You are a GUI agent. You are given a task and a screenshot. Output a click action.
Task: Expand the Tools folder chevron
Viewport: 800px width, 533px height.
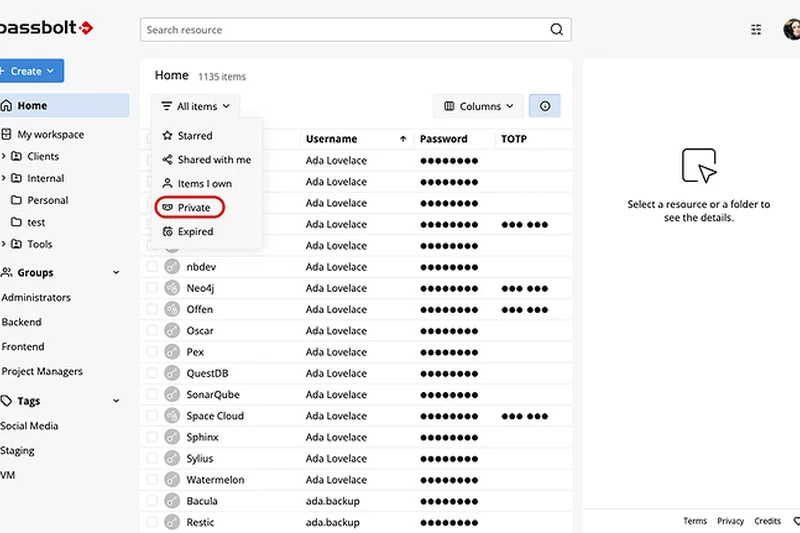point(4,244)
